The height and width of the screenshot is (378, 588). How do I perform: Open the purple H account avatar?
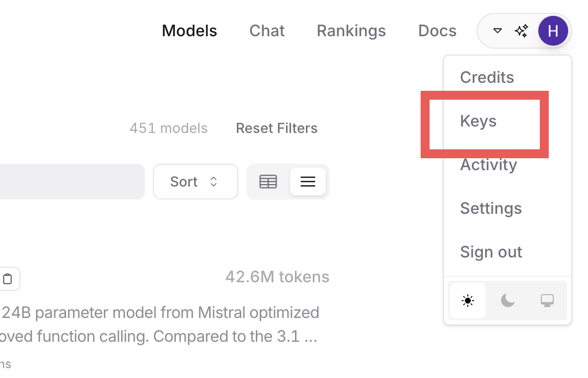553,31
